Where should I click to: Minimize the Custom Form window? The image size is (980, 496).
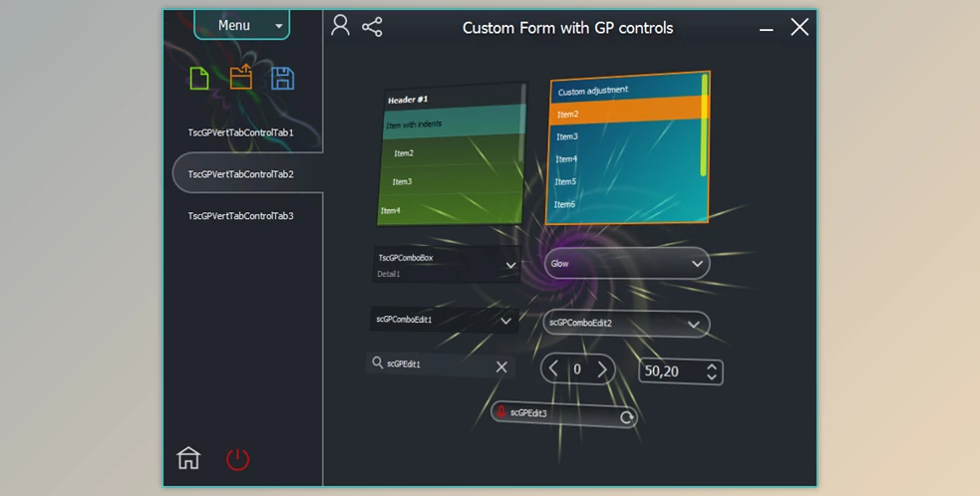[x=767, y=29]
